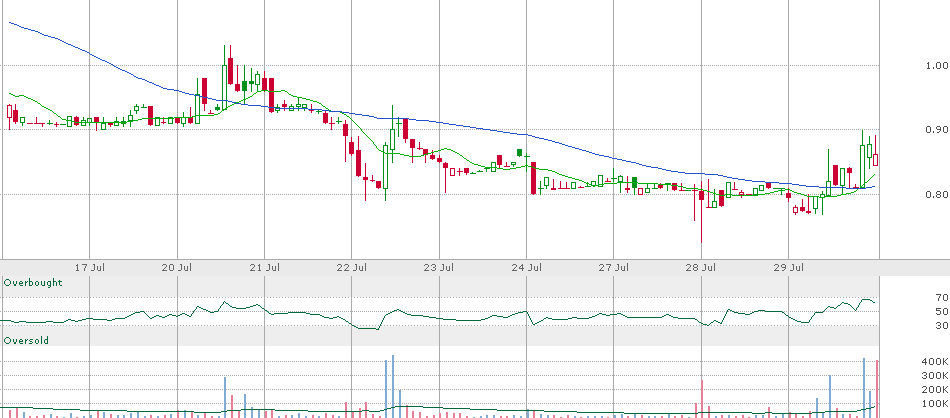Screen dimensions: 950x418
Task: Click the 22 Jul date label
Action: [353, 267]
